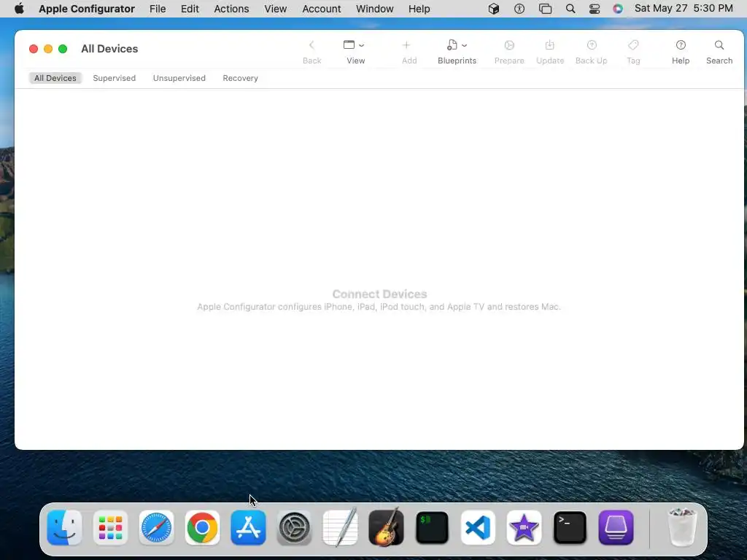The image size is (747, 560).
Task: Open Control Center in menu bar
Action: click(x=595, y=9)
